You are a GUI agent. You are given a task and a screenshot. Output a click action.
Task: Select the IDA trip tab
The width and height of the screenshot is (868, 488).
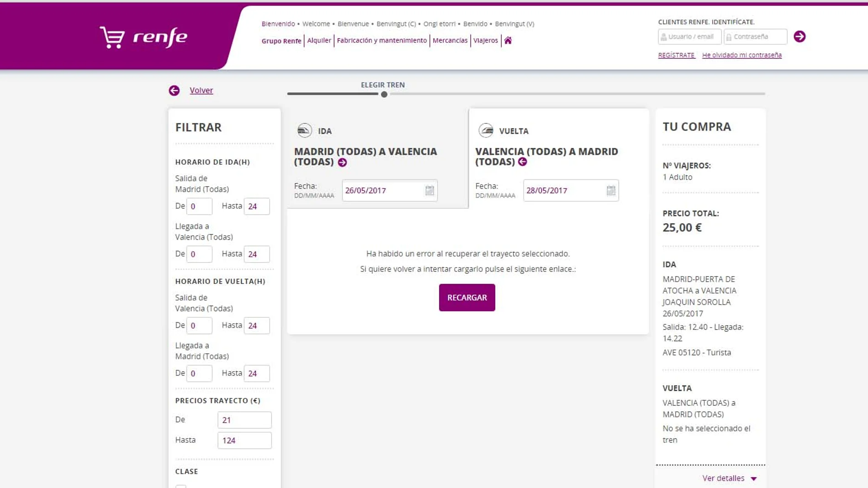pos(377,158)
